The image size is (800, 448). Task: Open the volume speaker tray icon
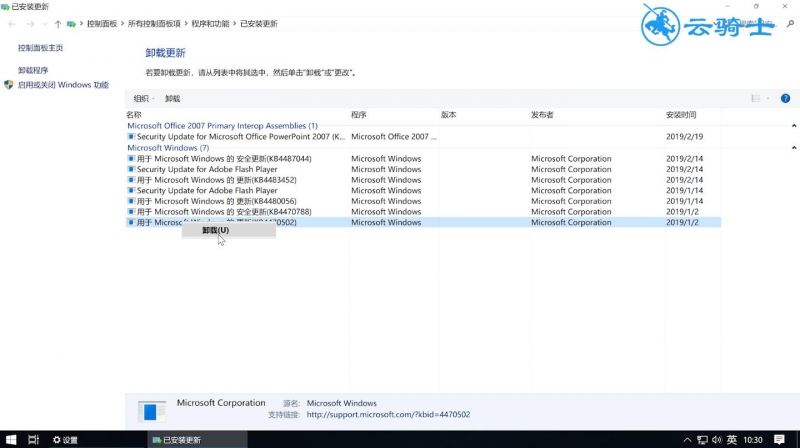(x=717, y=440)
